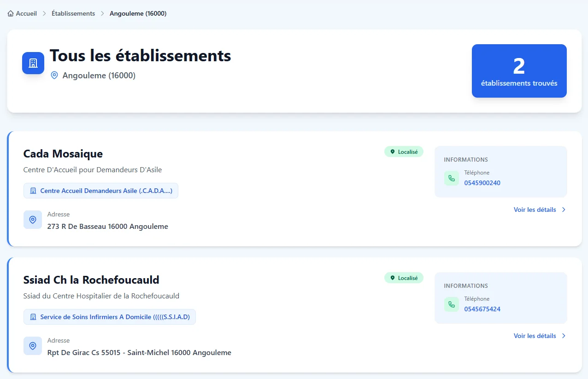Click the Localisé badge on Cada Mosaique card

pyautogui.click(x=404, y=152)
